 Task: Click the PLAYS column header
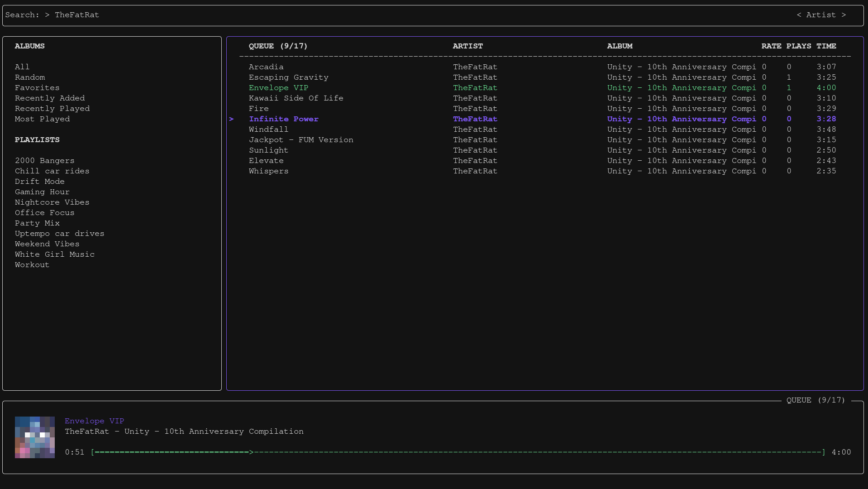point(798,46)
